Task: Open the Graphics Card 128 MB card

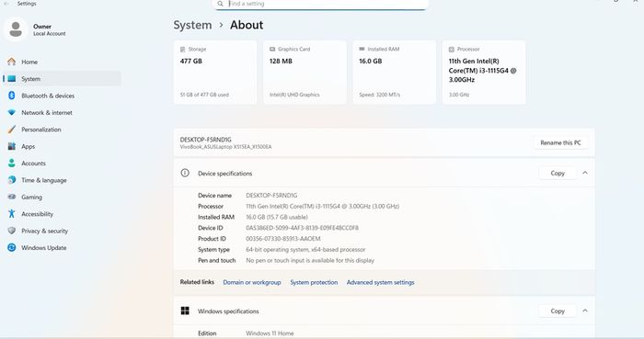Action: click(x=305, y=73)
